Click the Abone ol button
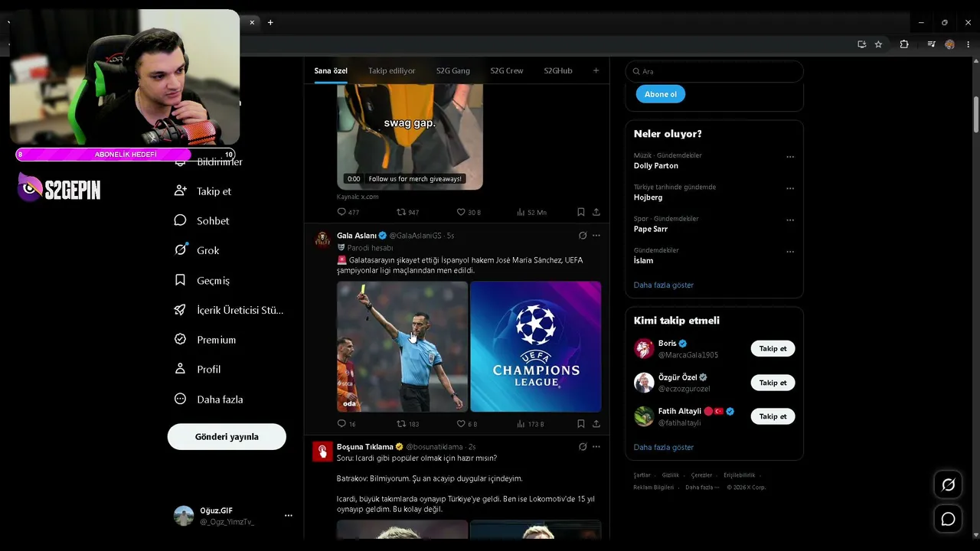 click(661, 94)
